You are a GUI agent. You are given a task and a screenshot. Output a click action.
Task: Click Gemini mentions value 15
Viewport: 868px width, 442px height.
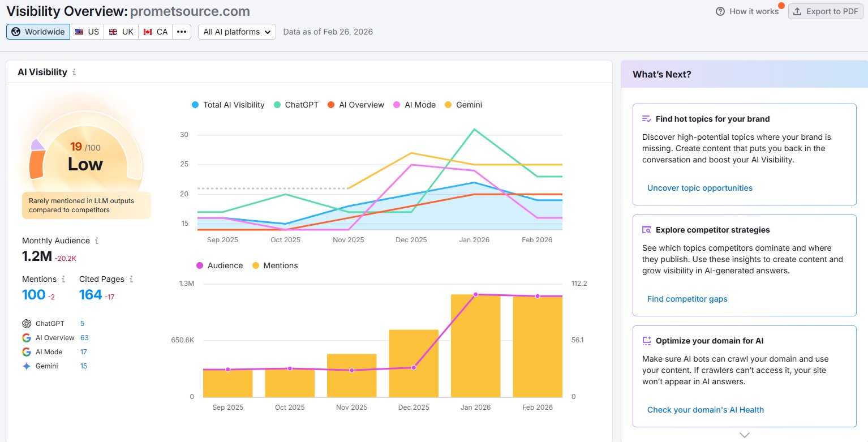84,366
